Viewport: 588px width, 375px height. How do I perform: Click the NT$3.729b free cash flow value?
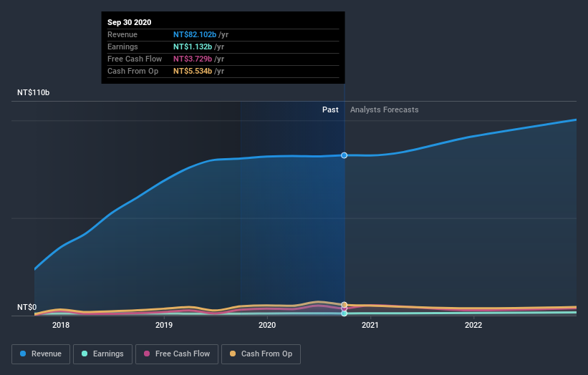[193, 59]
